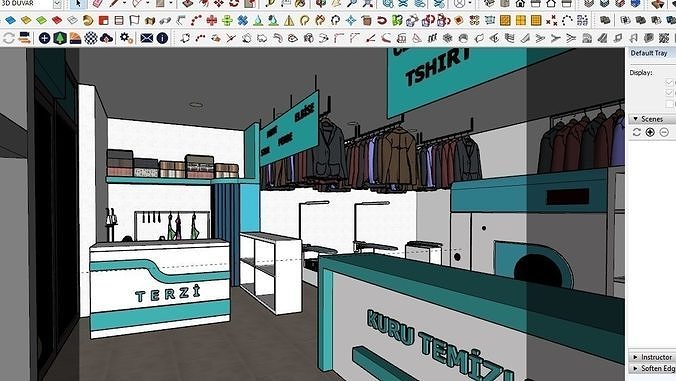Open the black gear settings icon
The image size is (676, 381).
(126, 38)
